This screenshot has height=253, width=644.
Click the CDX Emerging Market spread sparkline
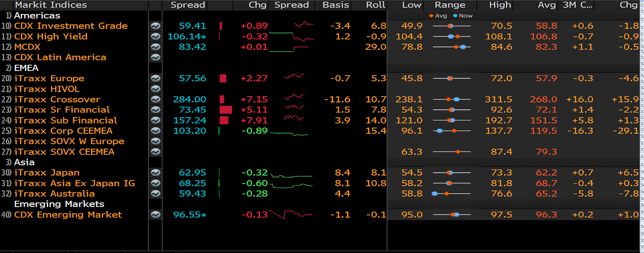pos(291,214)
